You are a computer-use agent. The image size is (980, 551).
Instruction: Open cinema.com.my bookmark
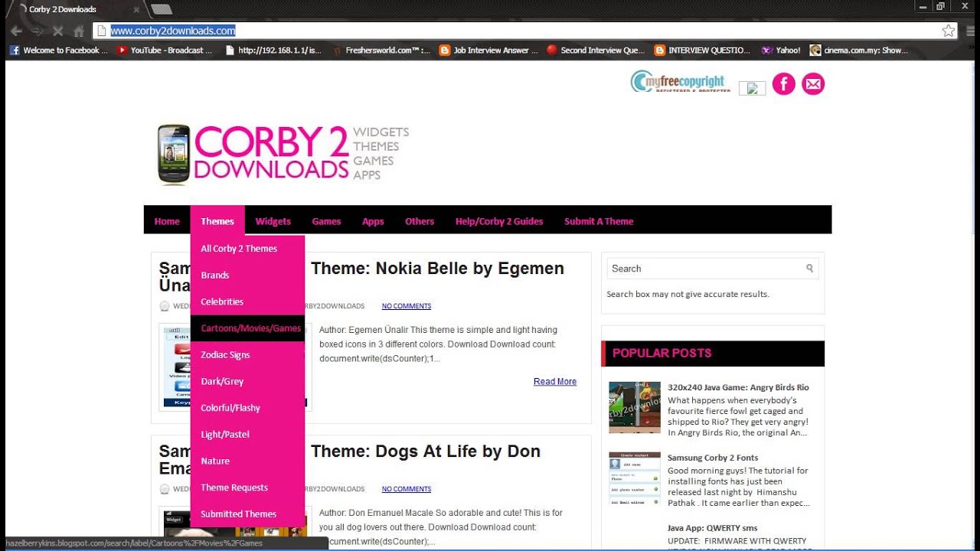(858, 51)
